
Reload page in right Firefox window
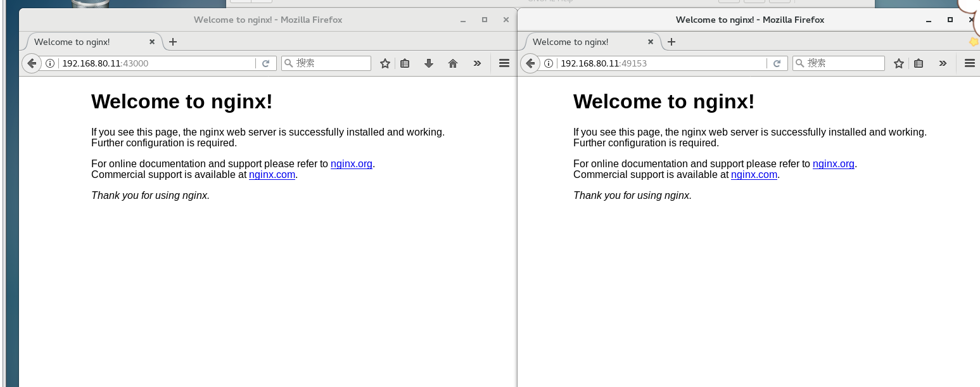click(777, 63)
